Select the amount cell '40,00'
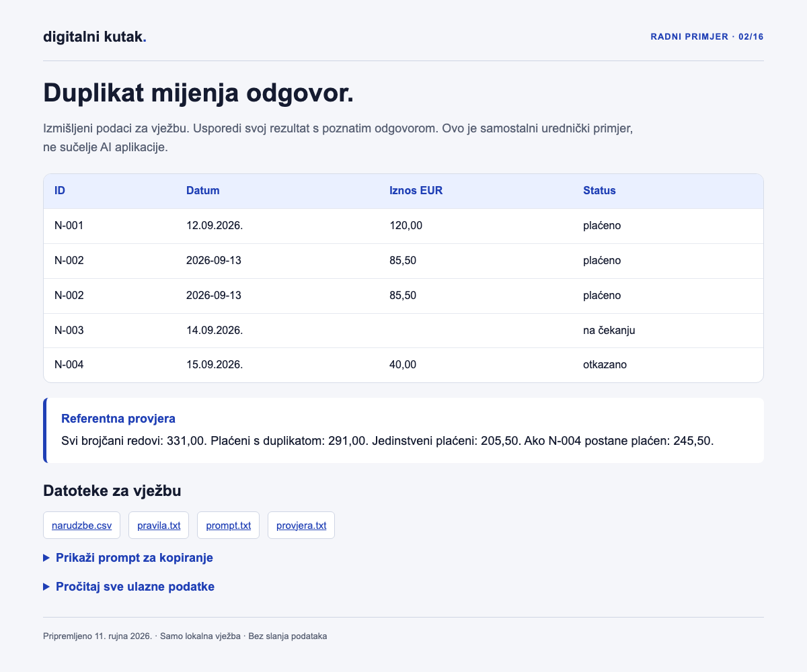This screenshot has width=807, height=672. [475, 365]
